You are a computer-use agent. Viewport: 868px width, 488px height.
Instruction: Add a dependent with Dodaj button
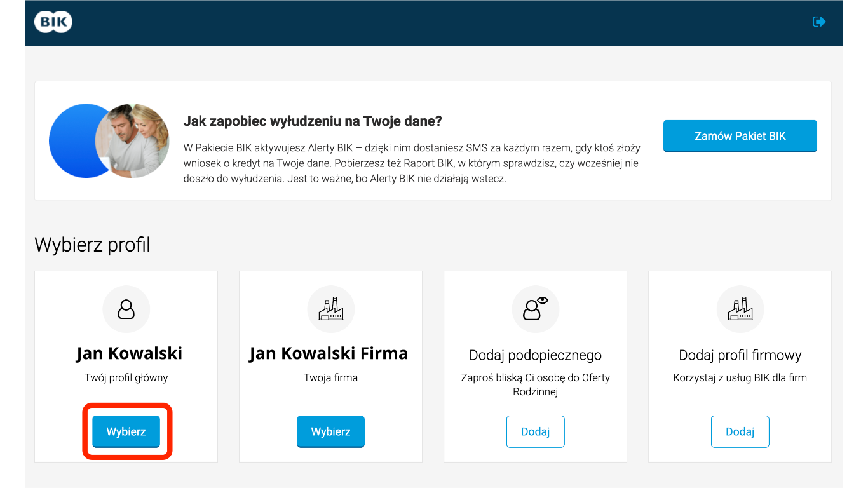coord(536,432)
